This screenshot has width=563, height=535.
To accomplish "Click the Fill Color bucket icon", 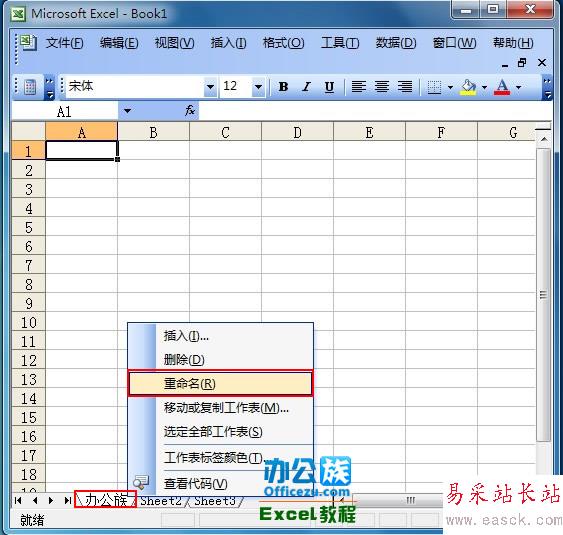I will 468,87.
